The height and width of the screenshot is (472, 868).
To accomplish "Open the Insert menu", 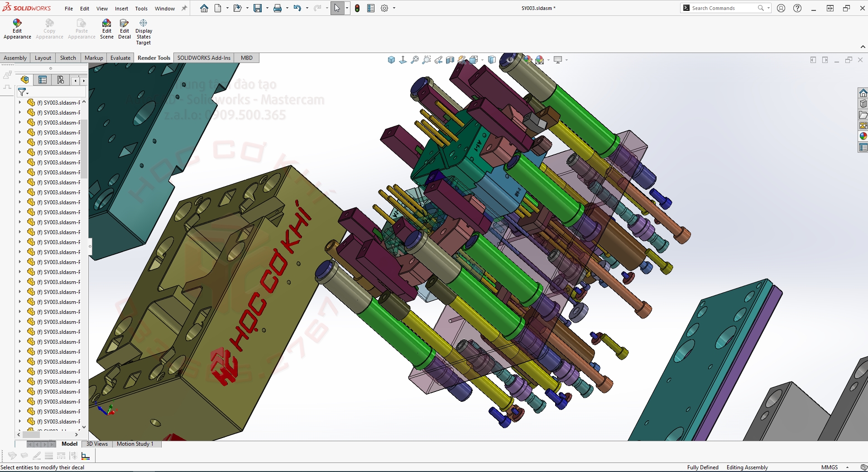I will point(121,9).
